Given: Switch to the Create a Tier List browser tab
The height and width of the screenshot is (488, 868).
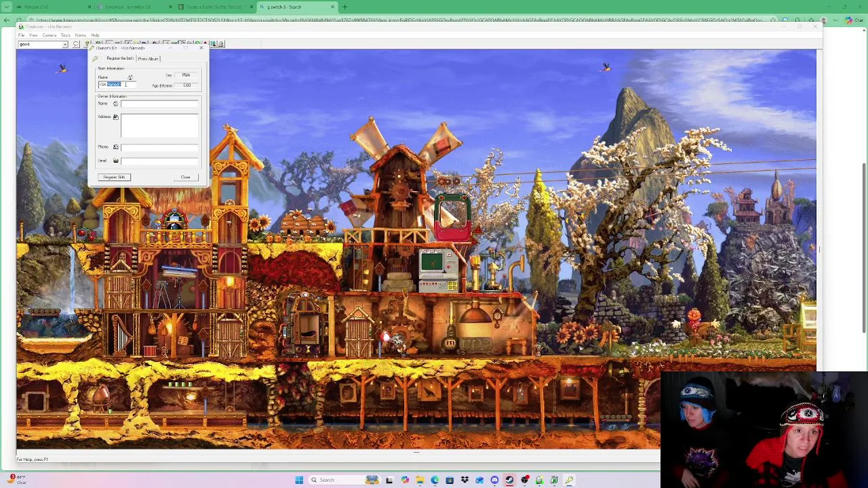Looking at the screenshot, I should 214,7.
